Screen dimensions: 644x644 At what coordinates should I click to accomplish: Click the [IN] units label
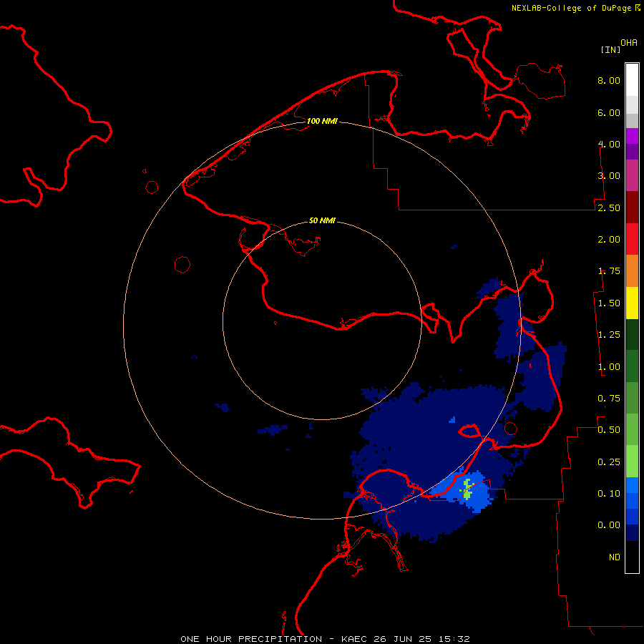[x=610, y=49]
